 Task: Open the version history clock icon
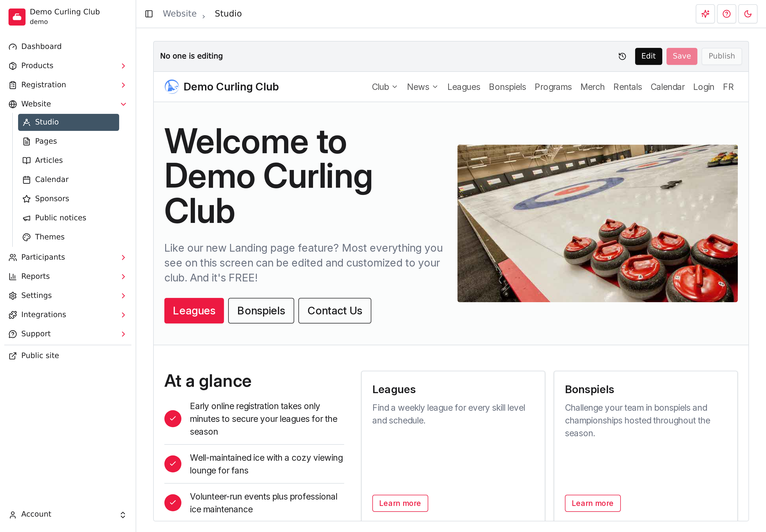pos(622,56)
